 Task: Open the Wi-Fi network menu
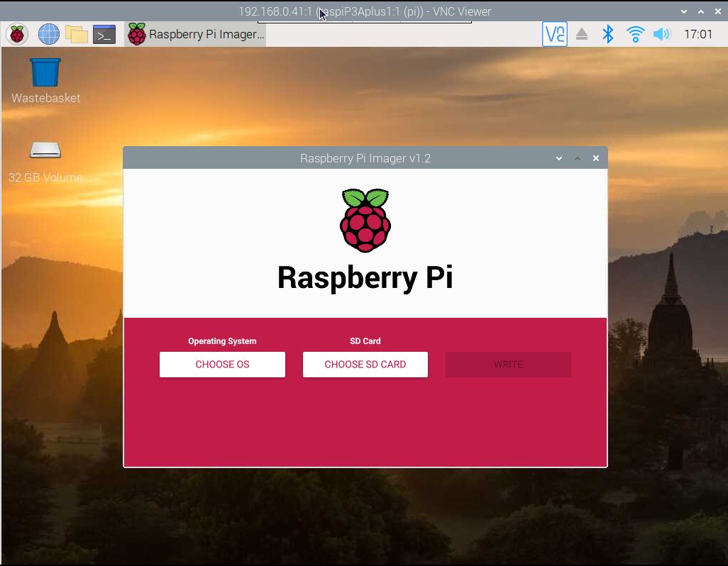click(x=635, y=34)
